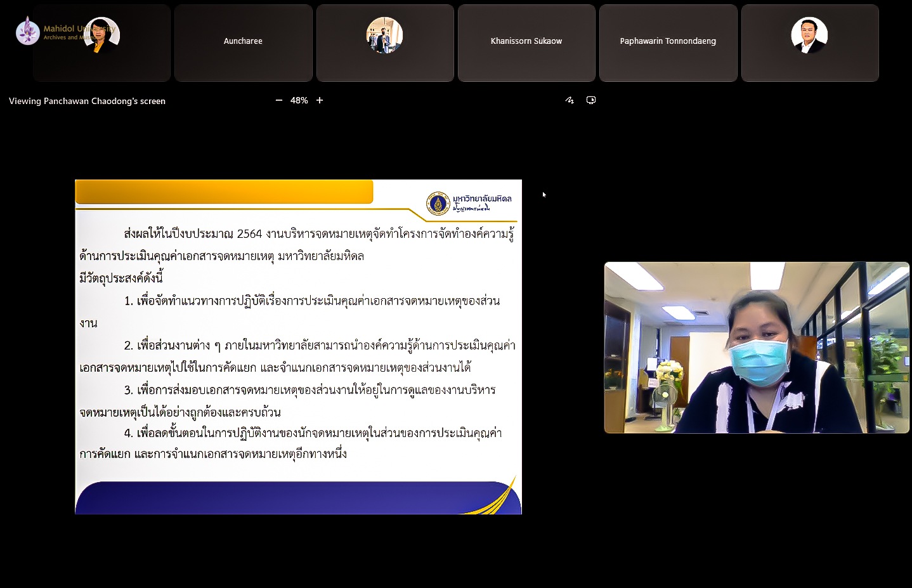Click the slide's yellow title bar
912x588 pixels.
pyautogui.click(x=224, y=192)
